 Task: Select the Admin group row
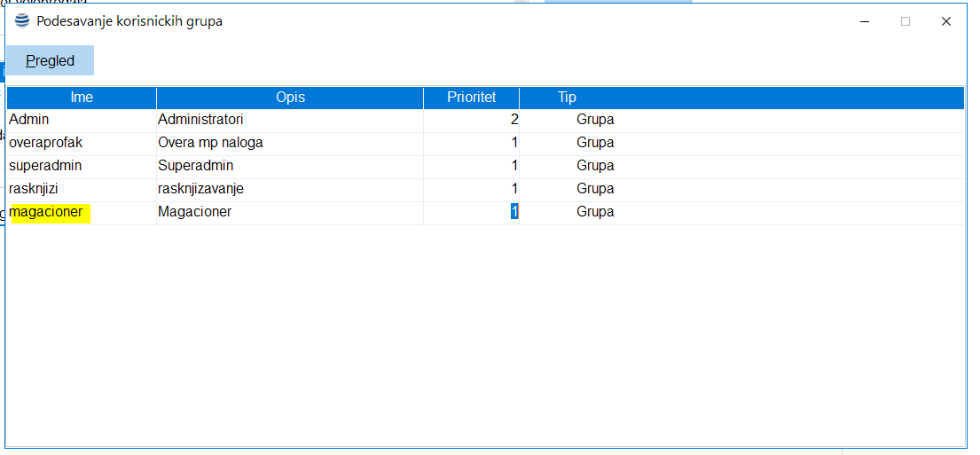click(29, 120)
